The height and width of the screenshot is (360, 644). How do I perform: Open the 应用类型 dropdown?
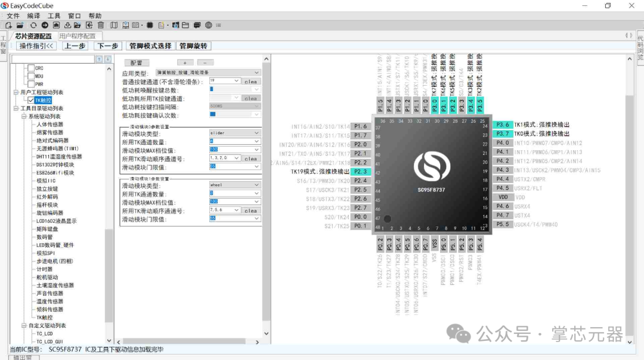tap(256, 72)
